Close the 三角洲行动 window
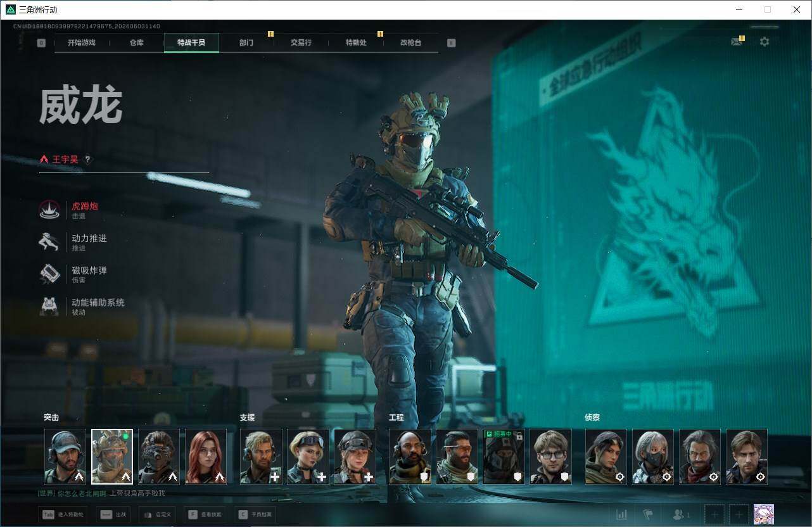812x527 pixels. 797,10
